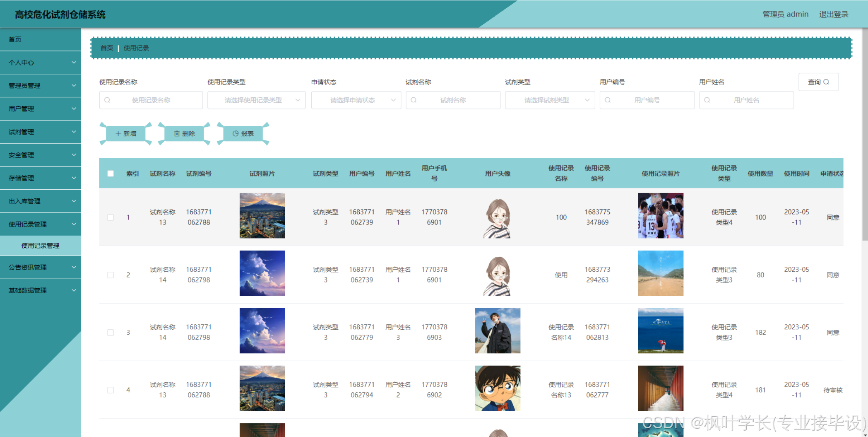This screenshot has width=868, height=437.
Task: Open blue sea usage record photo row 3
Action: tap(661, 331)
